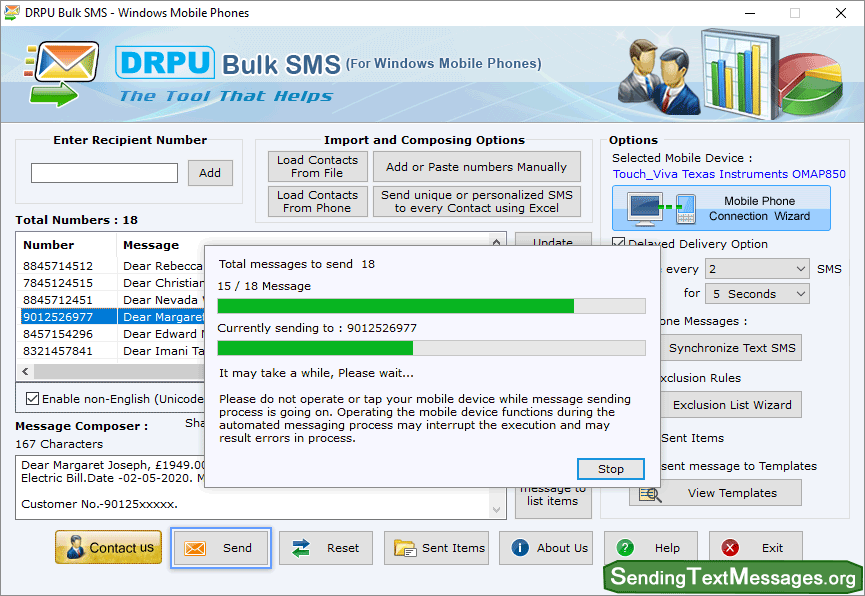Image resolution: width=865 pixels, height=596 pixels.
Task: Toggle Enable non-English (Unicode) checkbox
Action: (x=33, y=398)
